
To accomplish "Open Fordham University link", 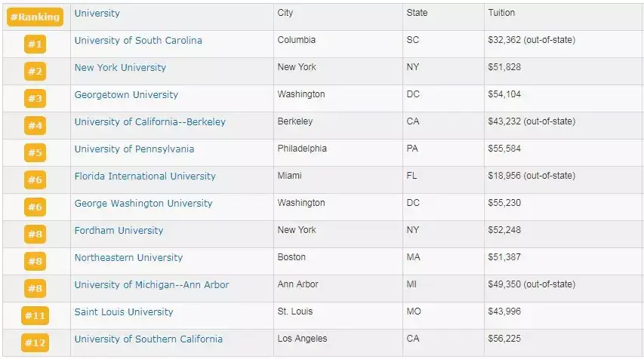I will pos(119,231).
